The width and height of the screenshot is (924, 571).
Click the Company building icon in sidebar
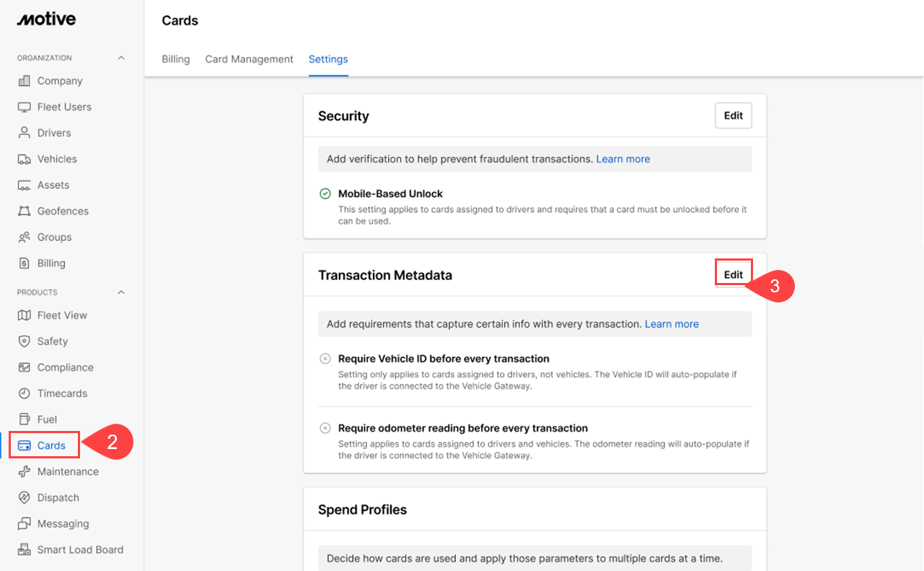point(25,81)
